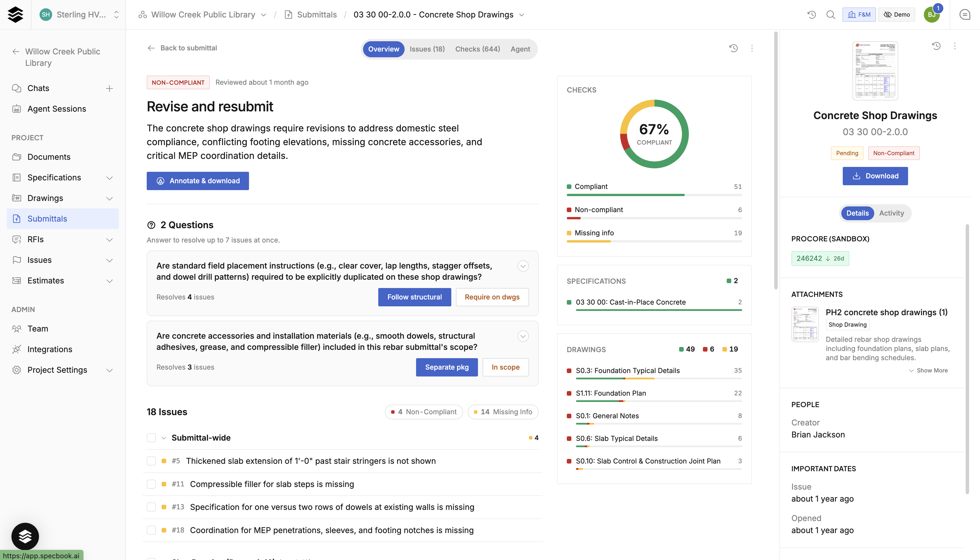Check issue #13 dowels at existing walls
The height and width of the screenshot is (560, 980).
pyautogui.click(x=151, y=507)
